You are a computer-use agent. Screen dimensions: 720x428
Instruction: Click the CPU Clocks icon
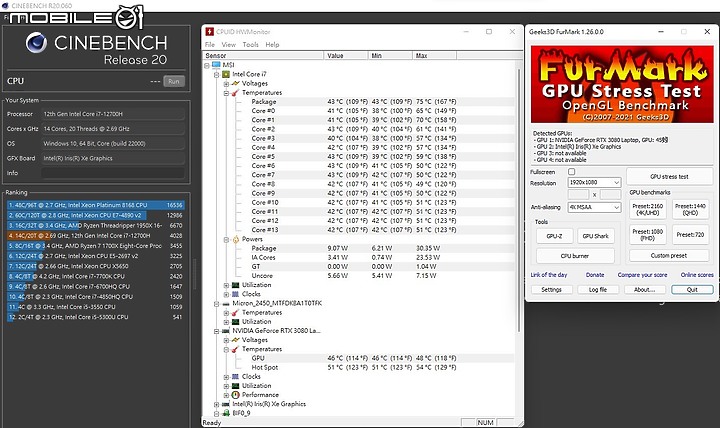(x=236, y=294)
